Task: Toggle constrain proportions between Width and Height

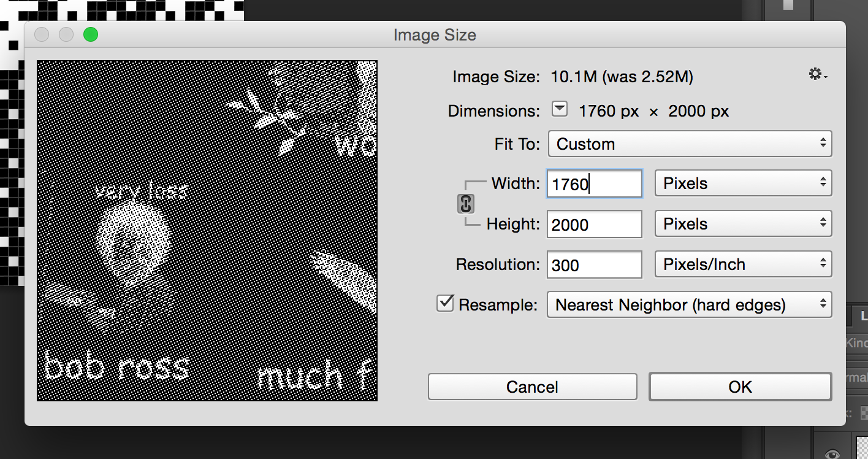Action: tap(466, 204)
